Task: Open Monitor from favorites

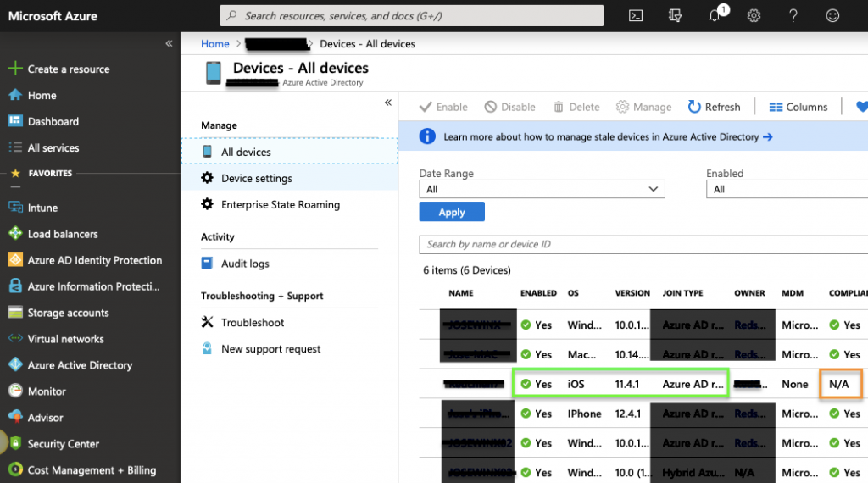Action: coord(37,391)
